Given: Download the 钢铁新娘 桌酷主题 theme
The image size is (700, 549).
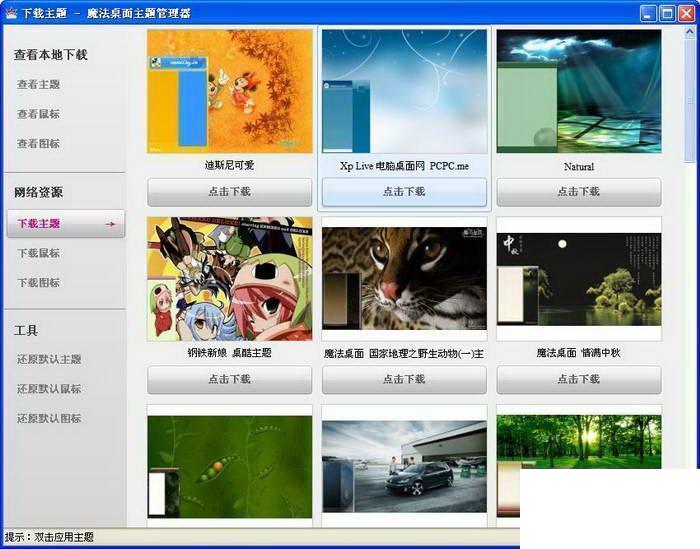Looking at the screenshot, I should click(x=229, y=379).
